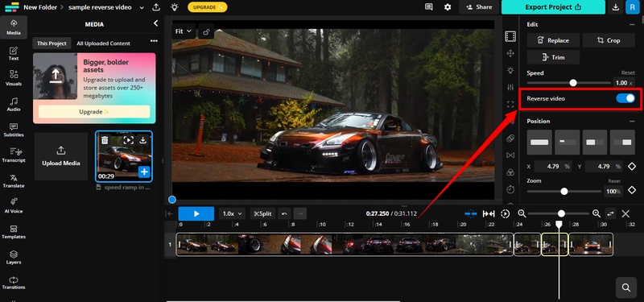Open the Visuals panel
Viewport: 644px width, 302px height.
(14, 78)
